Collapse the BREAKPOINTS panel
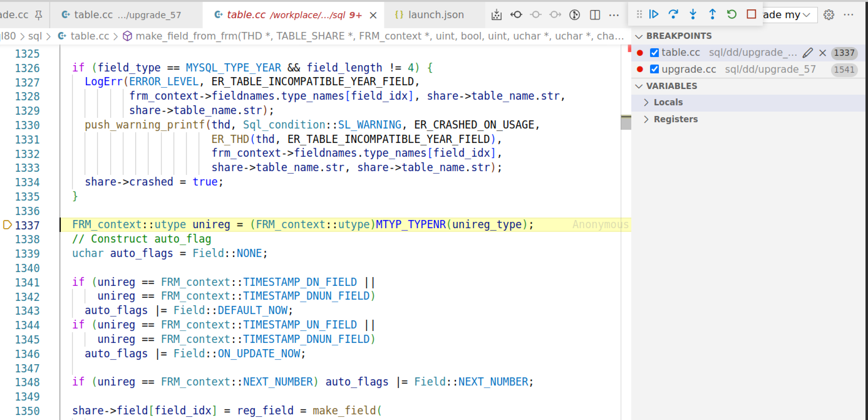Image resolution: width=868 pixels, height=420 pixels. [x=639, y=36]
